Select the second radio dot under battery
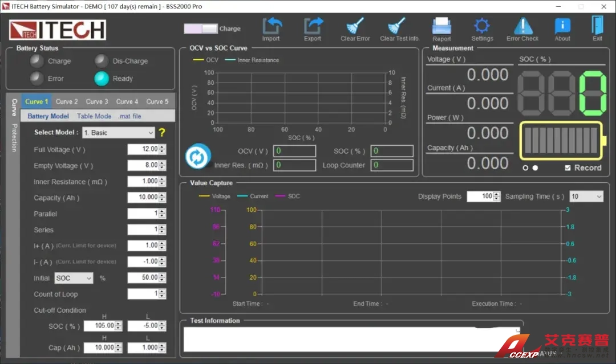This screenshot has height=364, width=616. (535, 168)
